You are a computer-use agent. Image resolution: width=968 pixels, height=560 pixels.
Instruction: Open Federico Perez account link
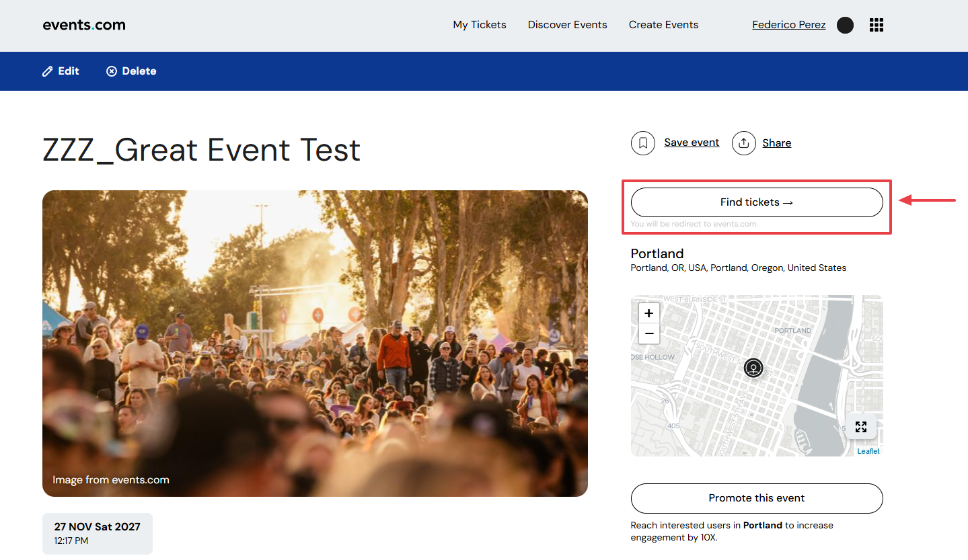point(789,25)
